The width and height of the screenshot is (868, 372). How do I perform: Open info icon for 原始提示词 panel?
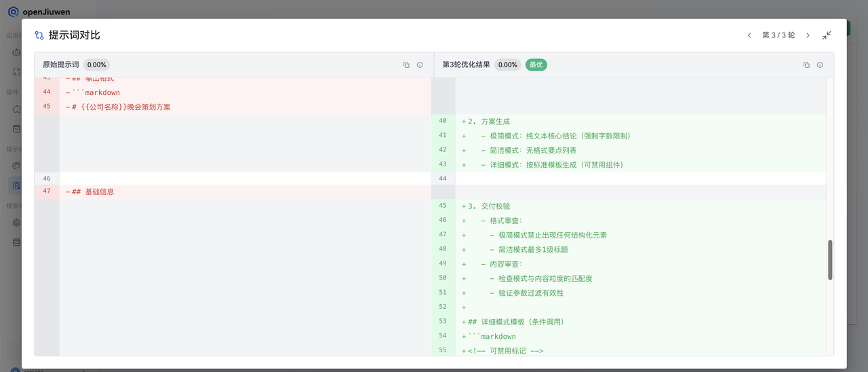pyautogui.click(x=420, y=65)
